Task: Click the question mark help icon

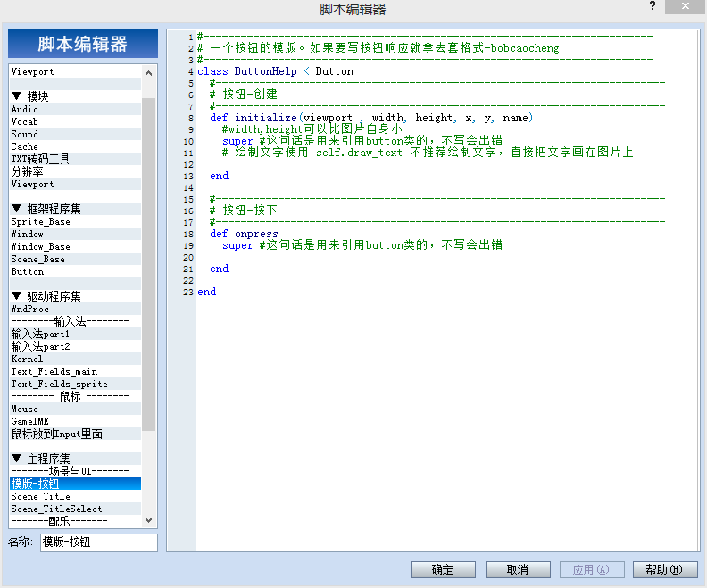Action: [652, 6]
